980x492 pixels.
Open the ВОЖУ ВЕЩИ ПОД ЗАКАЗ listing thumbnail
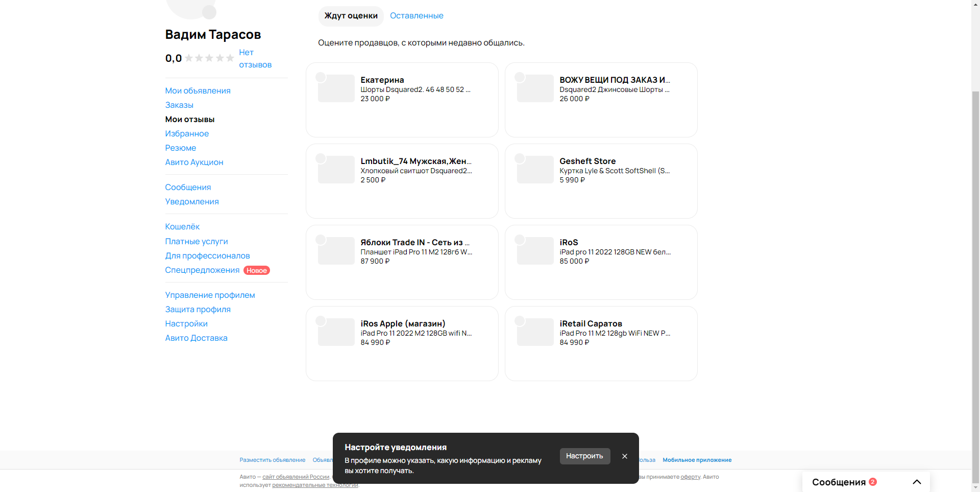click(535, 88)
